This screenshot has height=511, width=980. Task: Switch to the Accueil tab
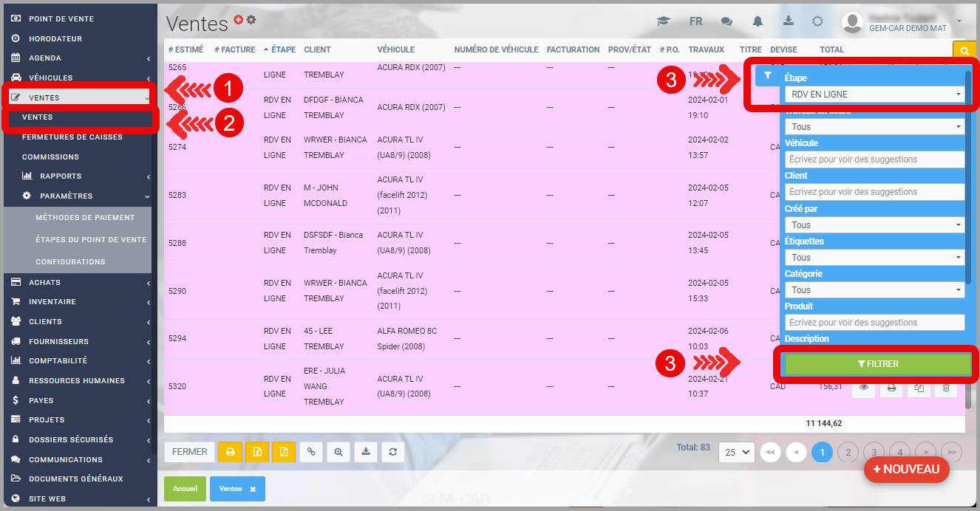pyautogui.click(x=186, y=489)
